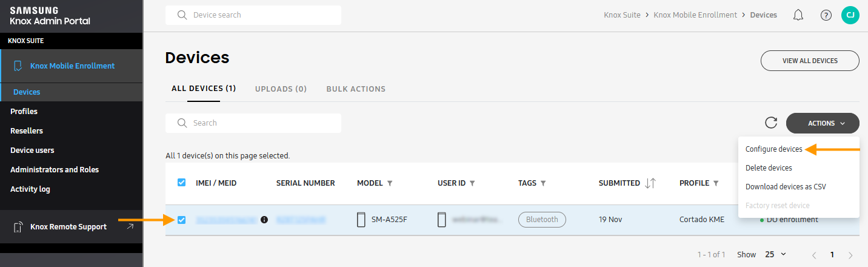Image resolution: width=868 pixels, height=267 pixels.
Task: Choose Delete devices from the menu
Action: coord(769,168)
